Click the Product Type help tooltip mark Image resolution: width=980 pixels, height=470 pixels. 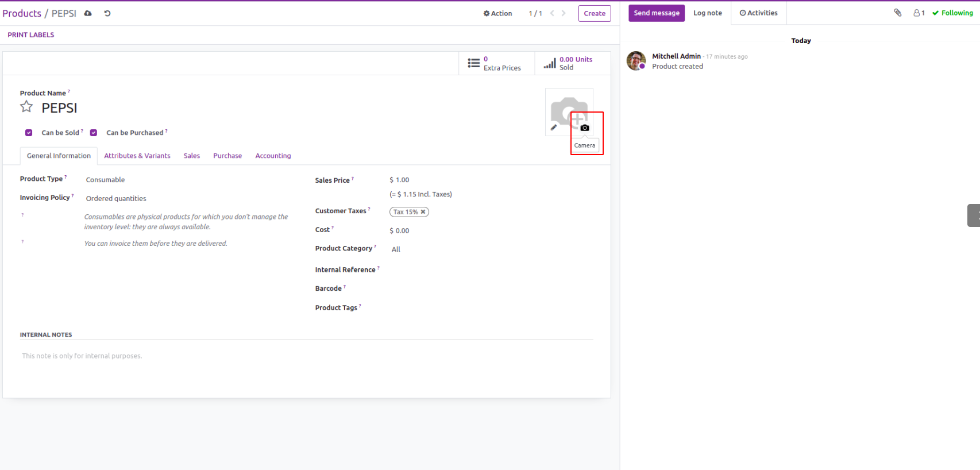coord(65,177)
